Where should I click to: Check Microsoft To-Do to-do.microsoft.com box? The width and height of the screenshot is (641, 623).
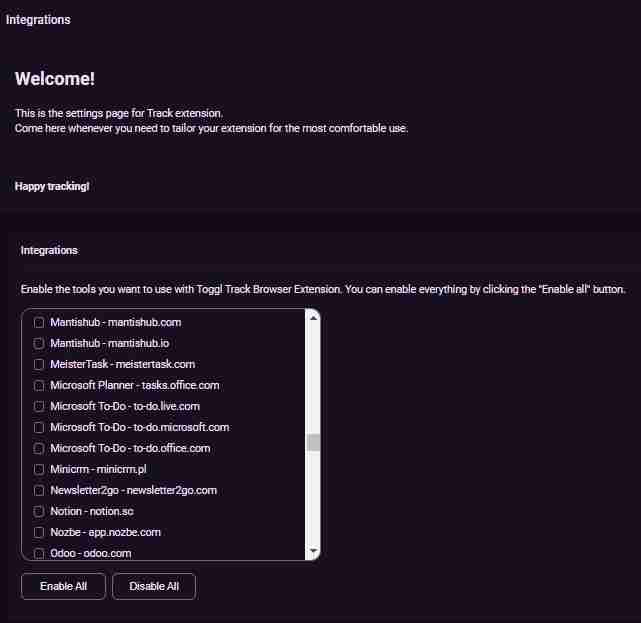click(x=39, y=427)
